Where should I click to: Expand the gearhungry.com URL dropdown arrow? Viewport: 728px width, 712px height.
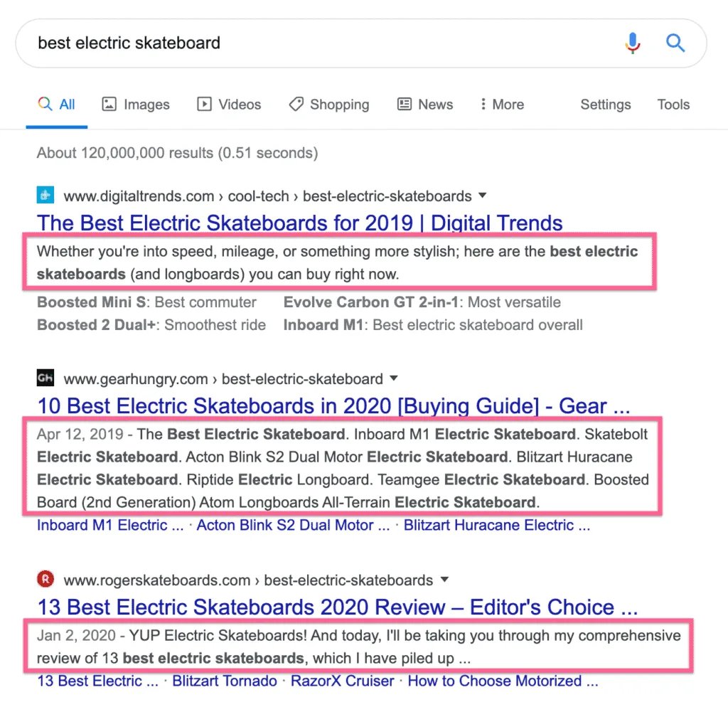[x=394, y=378]
